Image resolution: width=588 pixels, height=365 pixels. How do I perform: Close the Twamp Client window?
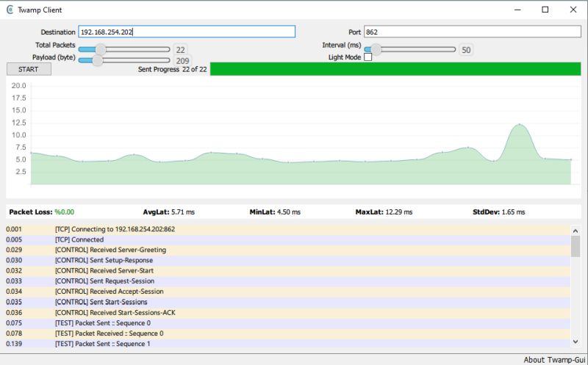click(573, 10)
